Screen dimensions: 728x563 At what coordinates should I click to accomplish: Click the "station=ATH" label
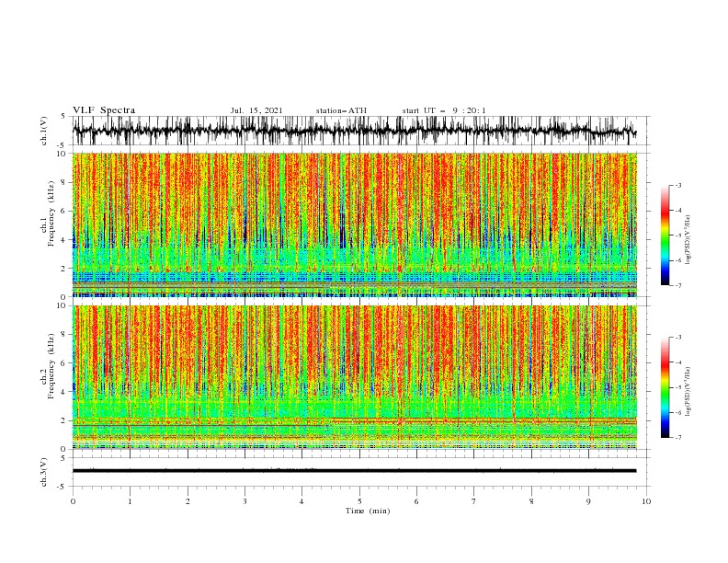pyautogui.click(x=341, y=110)
